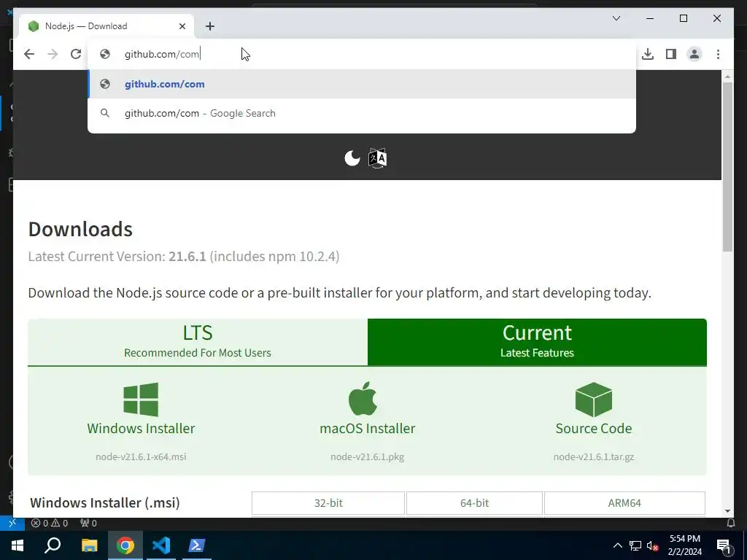The height and width of the screenshot is (560, 747).
Task: Click VS Code ports status item
Action: pyautogui.click(x=88, y=523)
